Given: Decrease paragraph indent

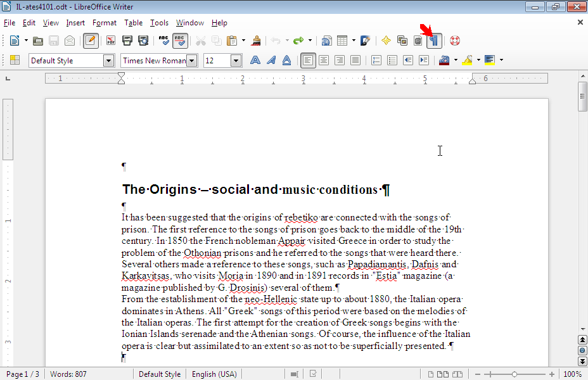Looking at the screenshot, I should click(408, 60).
